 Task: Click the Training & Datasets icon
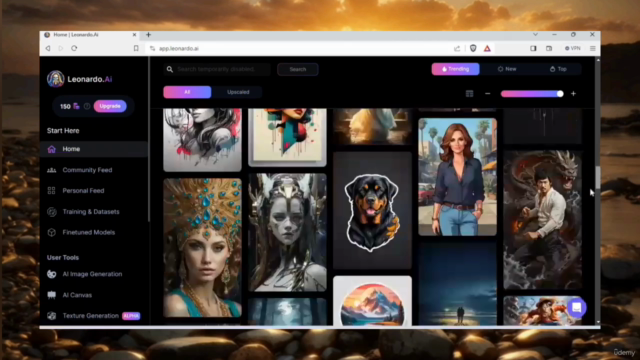click(51, 211)
